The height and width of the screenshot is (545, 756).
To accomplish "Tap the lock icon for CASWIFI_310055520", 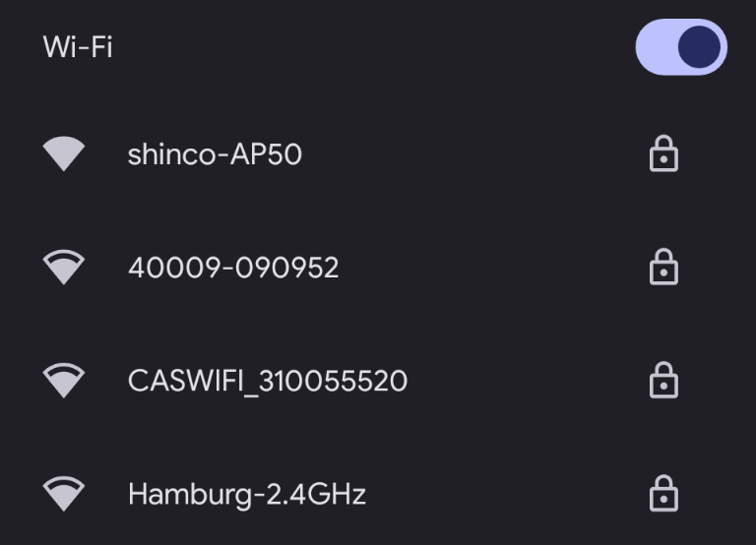I will [x=664, y=381].
